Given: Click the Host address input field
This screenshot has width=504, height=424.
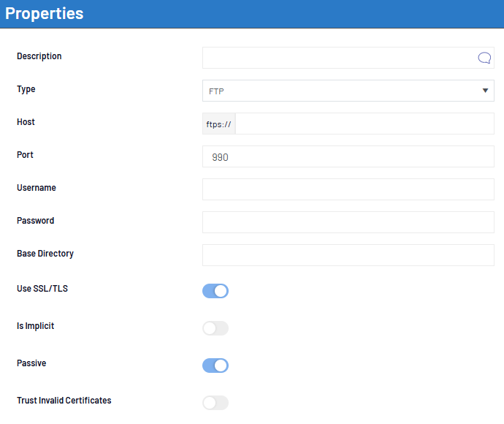Looking at the screenshot, I should [364, 124].
